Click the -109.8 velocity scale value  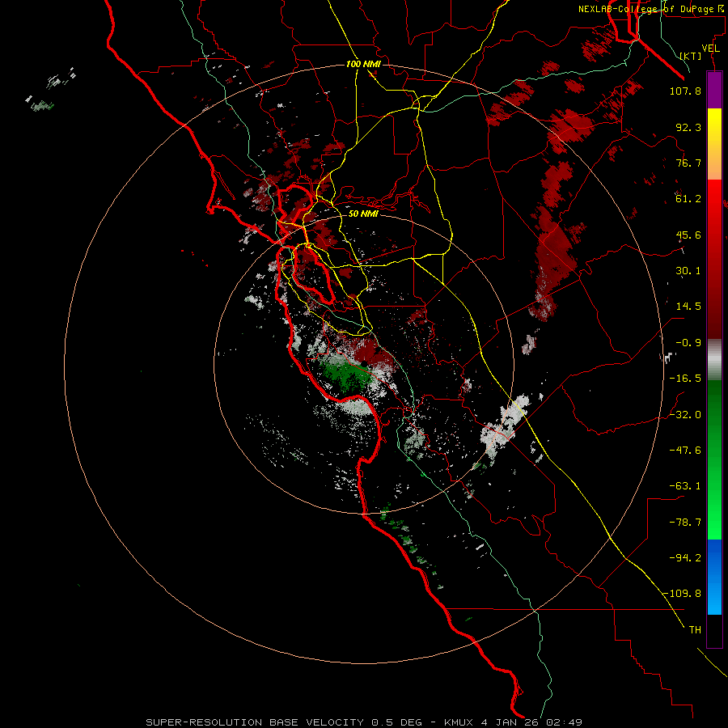pyautogui.click(x=683, y=594)
